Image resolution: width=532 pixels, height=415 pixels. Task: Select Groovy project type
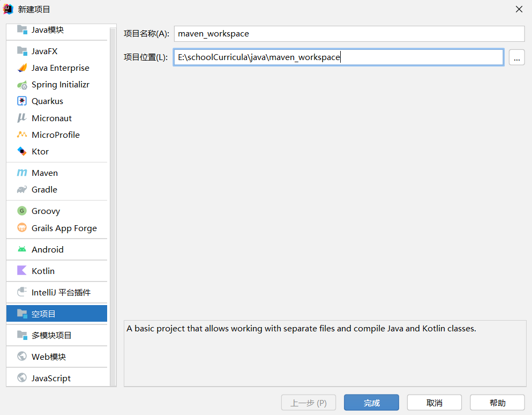point(57,211)
